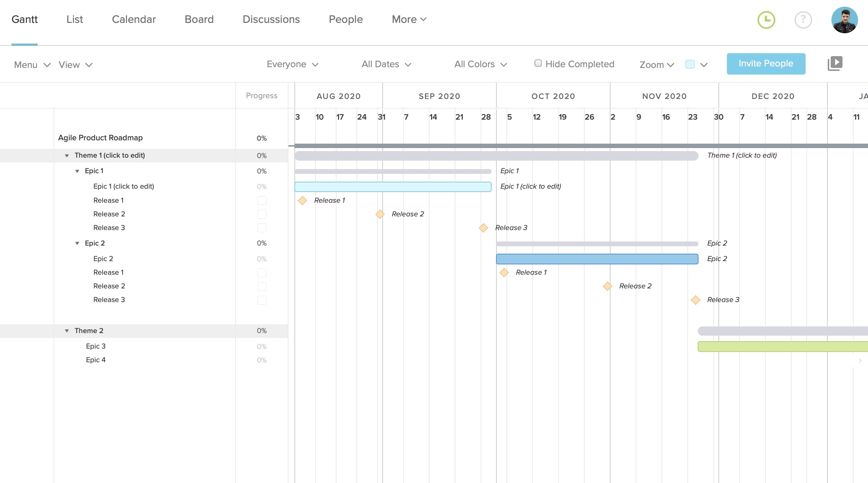The height and width of the screenshot is (483, 868).
Task: Open the color swatch beside Zoom
Action: 690,64
